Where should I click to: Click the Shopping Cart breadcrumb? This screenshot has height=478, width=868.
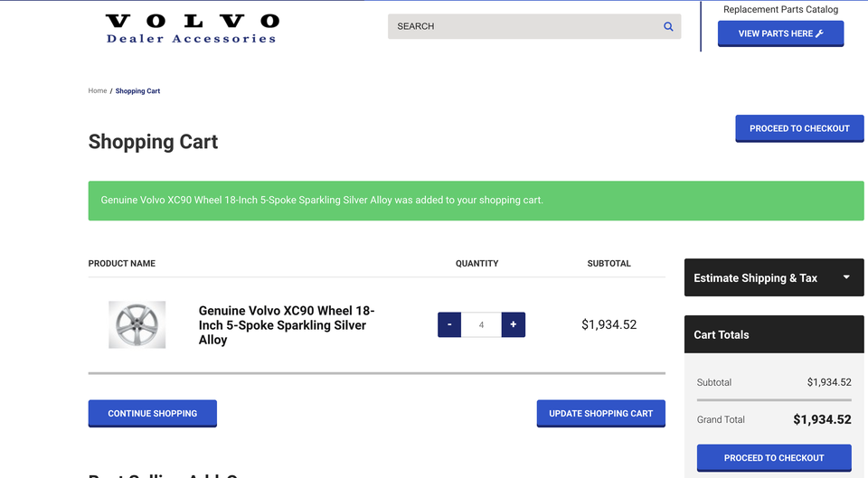click(x=137, y=91)
